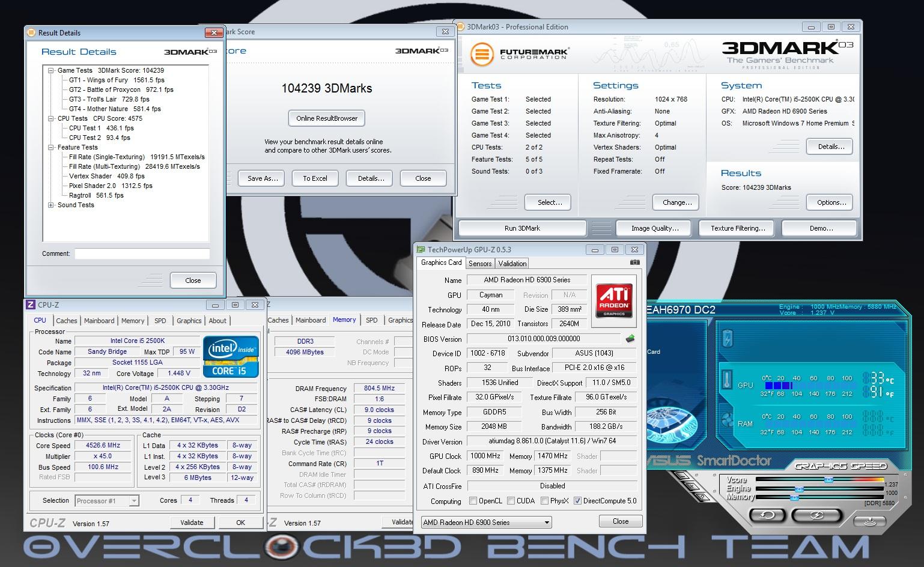Open the AMD Radeon HD 6900 Series dropdown
This screenshot has width=924, height=567.
click(x=486, y=522)
